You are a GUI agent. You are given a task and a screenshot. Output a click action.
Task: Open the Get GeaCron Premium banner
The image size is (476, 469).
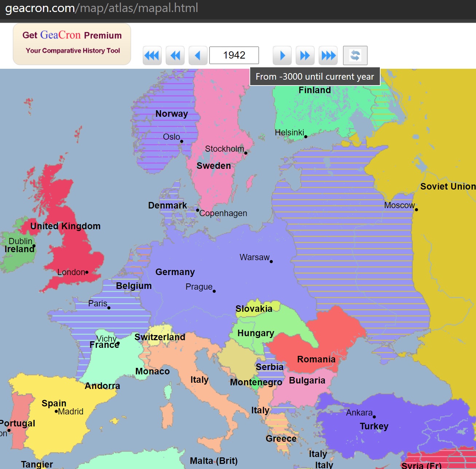point(72,44)
